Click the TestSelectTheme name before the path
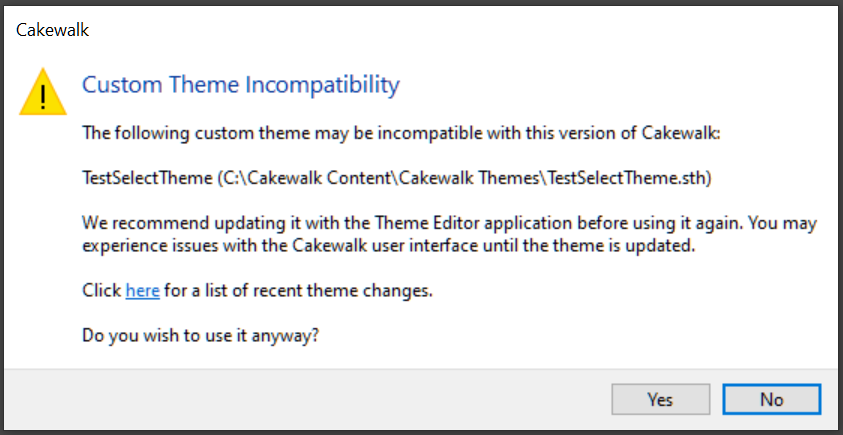 146,178
